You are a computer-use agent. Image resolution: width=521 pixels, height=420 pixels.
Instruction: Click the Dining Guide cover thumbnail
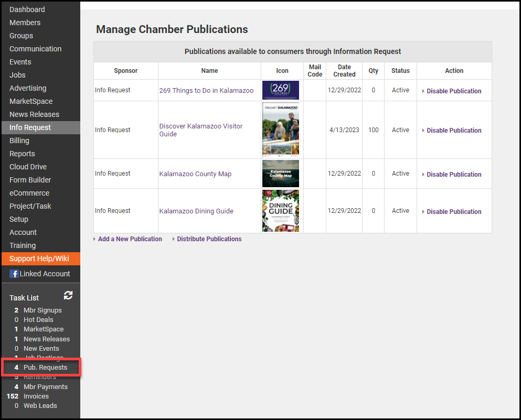coord(280,211)
